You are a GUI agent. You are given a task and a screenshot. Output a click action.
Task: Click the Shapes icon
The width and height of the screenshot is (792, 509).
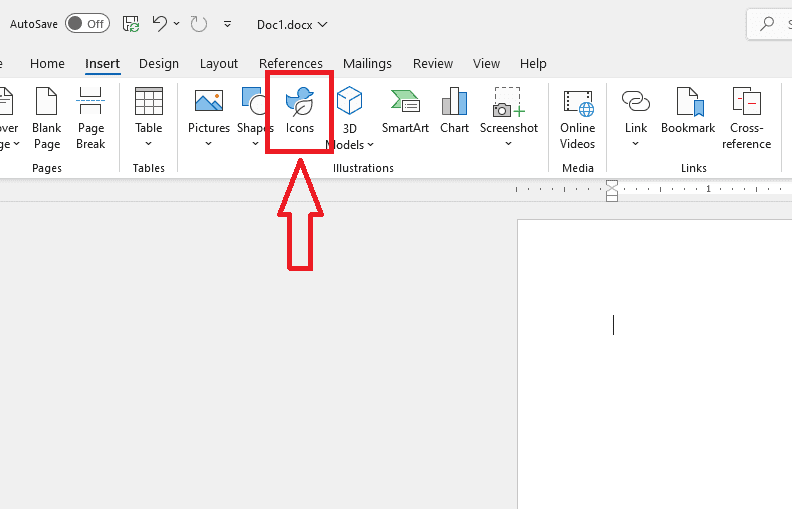(254, 101)
